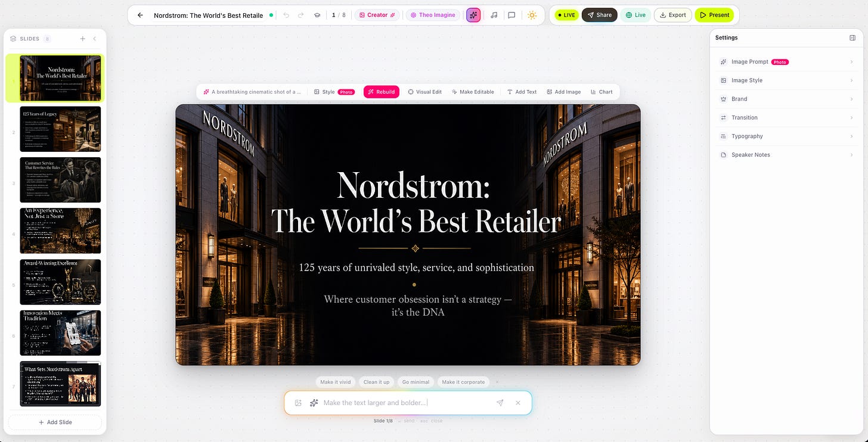Select the "125 Years of Legacy" slide thumbnail
This screenshot has height=442, width=868.
click(60, 129)
